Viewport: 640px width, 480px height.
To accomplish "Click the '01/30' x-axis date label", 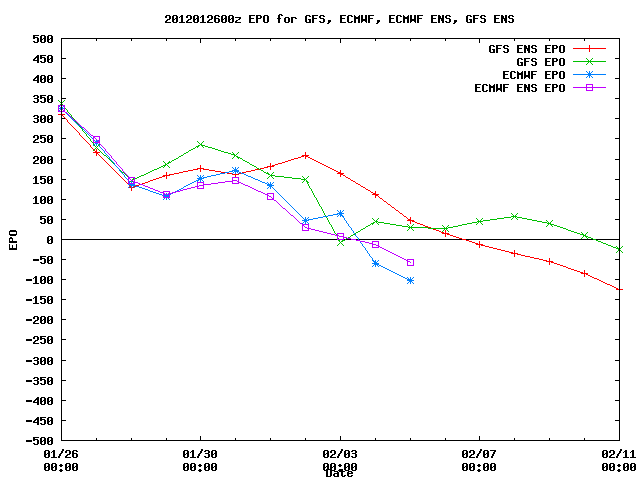I will (200, 454).
